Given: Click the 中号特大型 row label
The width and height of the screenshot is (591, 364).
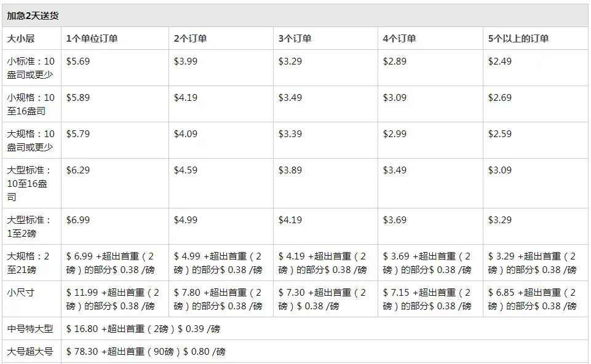Looking at the screenshot, I should 31,328.
